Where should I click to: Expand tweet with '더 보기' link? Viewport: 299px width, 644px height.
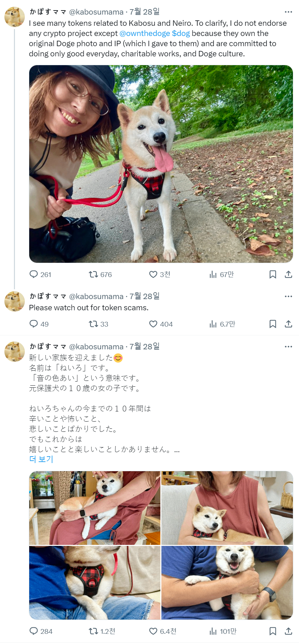pyautogui.click(x=41, y=459)
